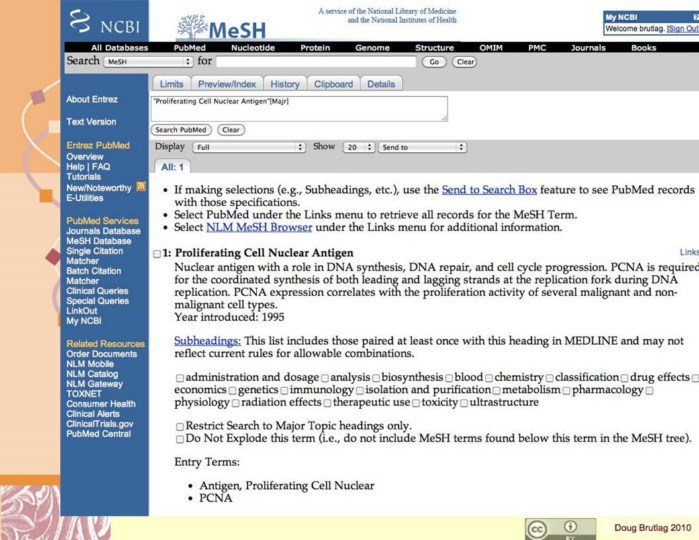Expand the Display format dropdown set to Full
Image resolution: width=699 pixels, height=540 pixels.
point(245,147)
